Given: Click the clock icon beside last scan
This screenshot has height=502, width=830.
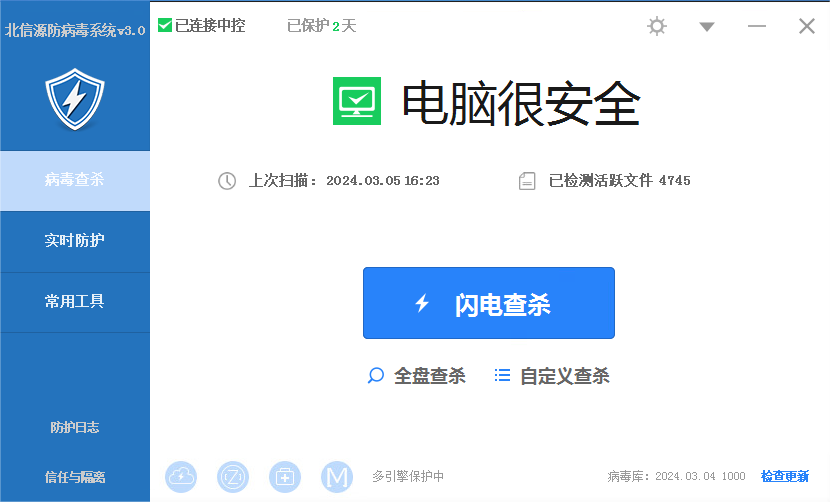Looking at the screenshot, I should [227, 181].
